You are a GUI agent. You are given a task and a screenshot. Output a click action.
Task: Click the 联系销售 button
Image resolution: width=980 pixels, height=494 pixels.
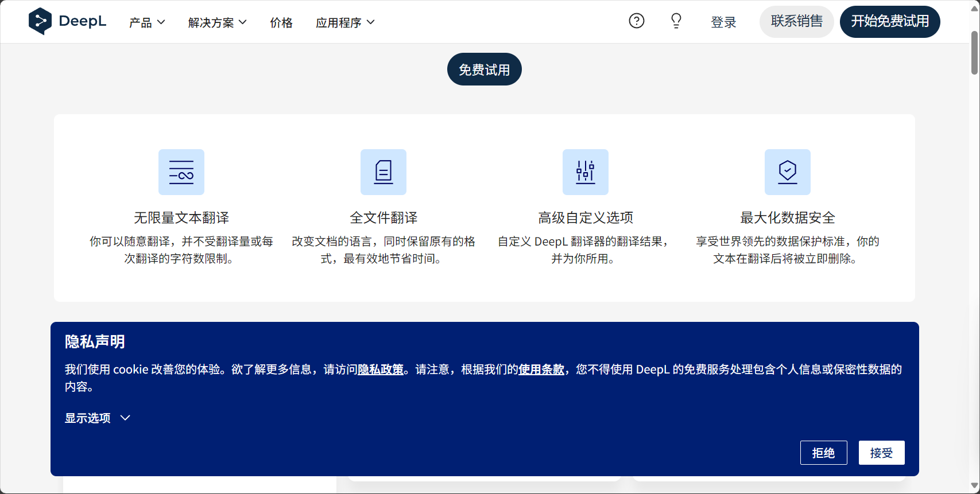click(797, 22)
